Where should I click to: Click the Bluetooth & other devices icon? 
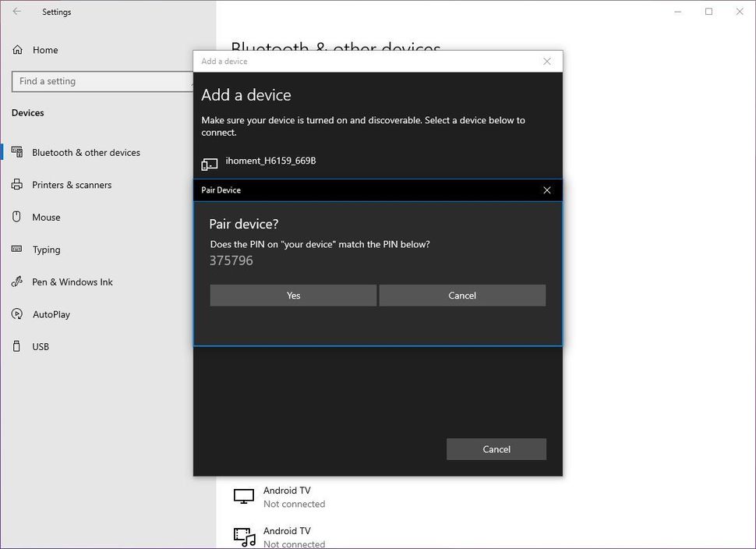click(17, 153)
